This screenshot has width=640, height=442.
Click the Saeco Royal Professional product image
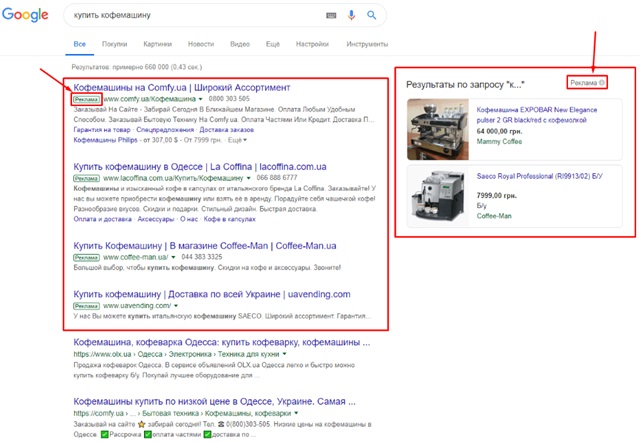(438, 196)
